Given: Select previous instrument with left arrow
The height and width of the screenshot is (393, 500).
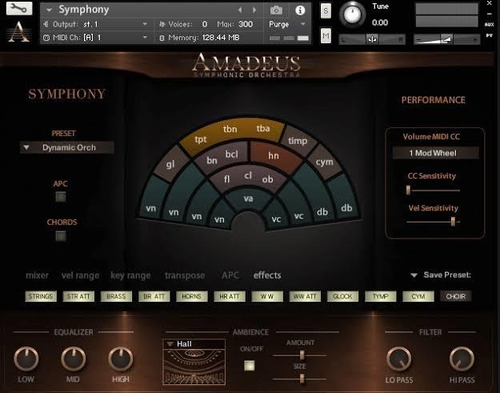Looking at the screenshot, I should (x=240, y=10).
